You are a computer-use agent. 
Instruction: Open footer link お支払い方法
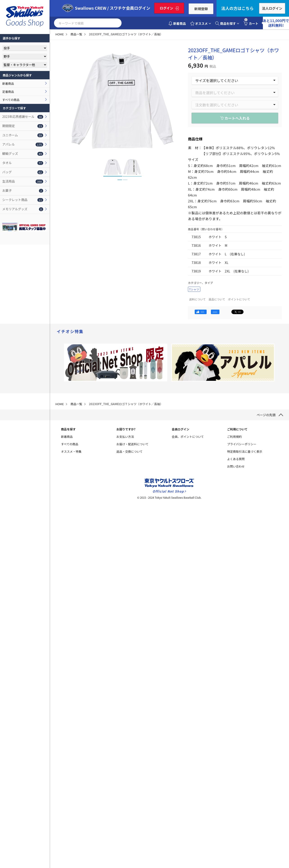tap(125, 437)
